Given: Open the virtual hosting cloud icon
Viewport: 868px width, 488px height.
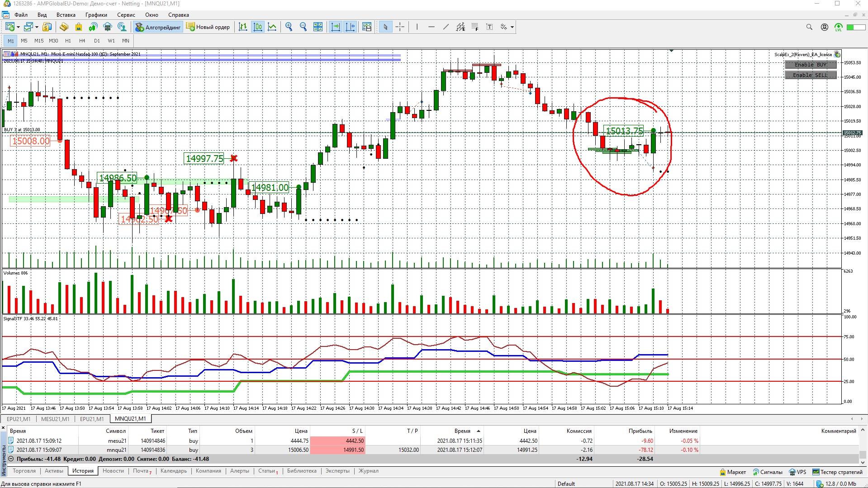Looking at the screenshot, I should [x=107, y=27].
